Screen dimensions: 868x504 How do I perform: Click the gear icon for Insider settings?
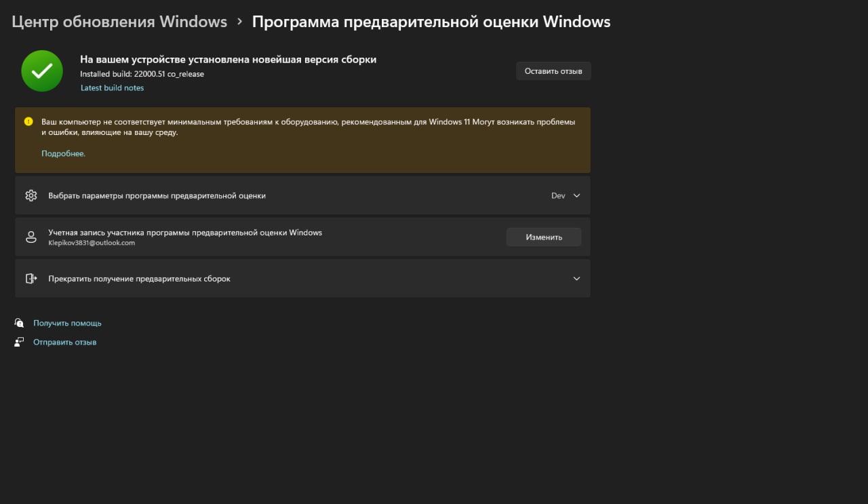coord(31,195)
